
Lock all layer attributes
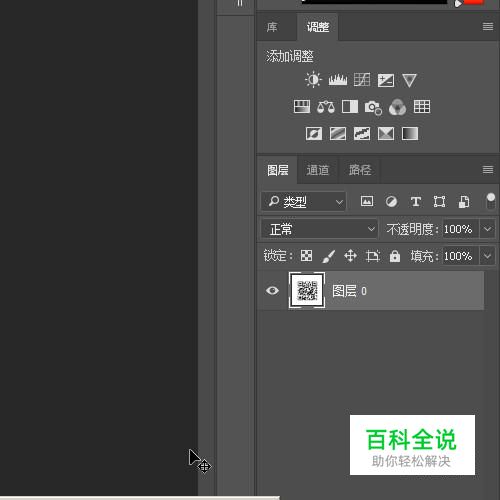395,256
